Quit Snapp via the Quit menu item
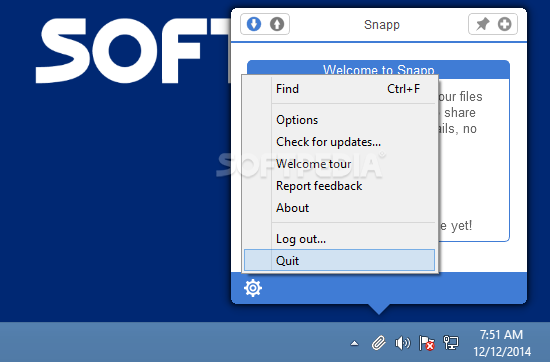The width and height of the screenshot is (550, 362). (340, 260)
